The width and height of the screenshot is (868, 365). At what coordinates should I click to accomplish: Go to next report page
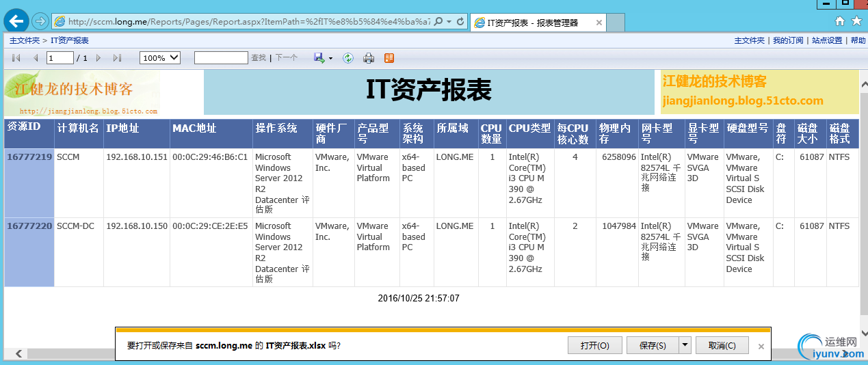[98, 58]
